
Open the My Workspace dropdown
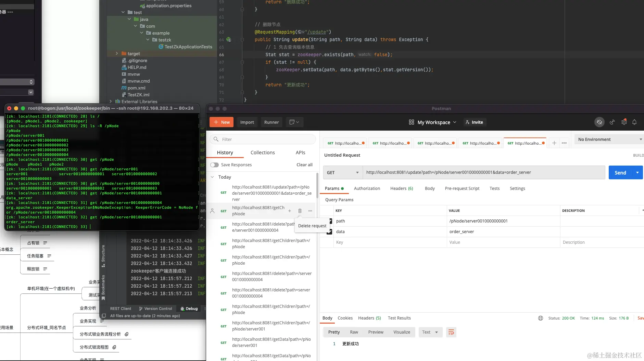(433, 122)
